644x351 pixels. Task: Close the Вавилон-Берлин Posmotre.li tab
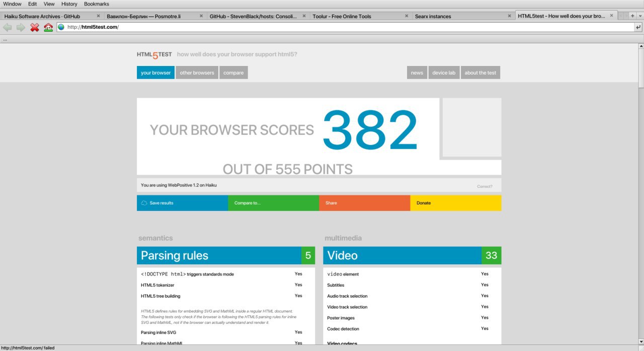pyautogui.click(x=201, y=16)
